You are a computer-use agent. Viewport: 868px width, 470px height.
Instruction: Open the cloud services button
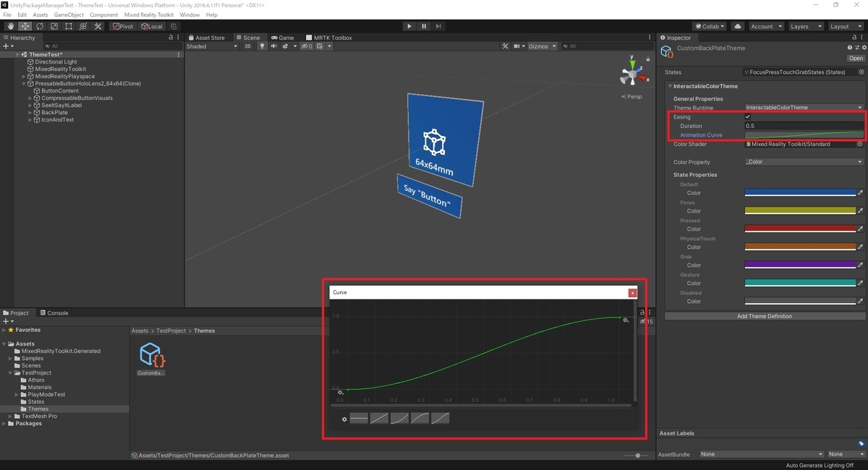[x=738, y=26]
